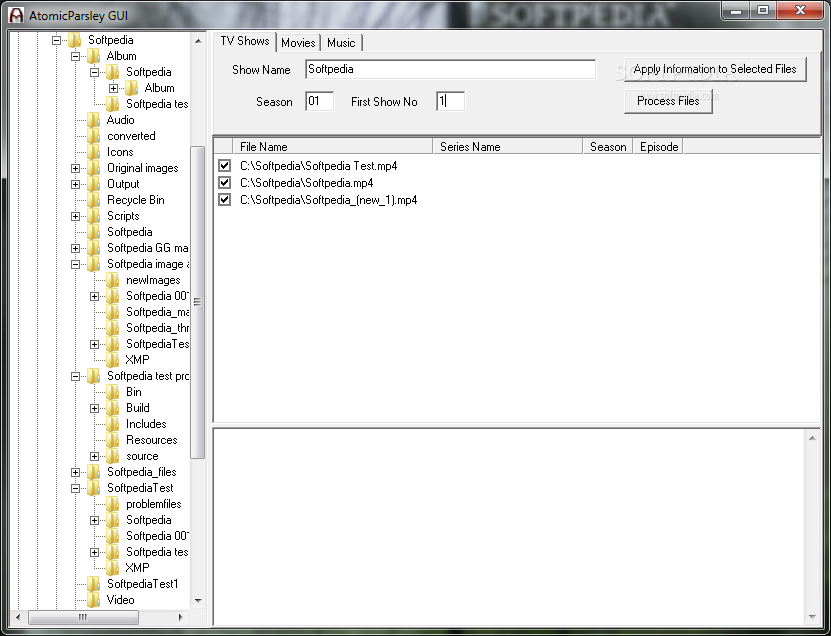Uncheck the Softpedia Test.mp4 file checkbox

(225, 166)
